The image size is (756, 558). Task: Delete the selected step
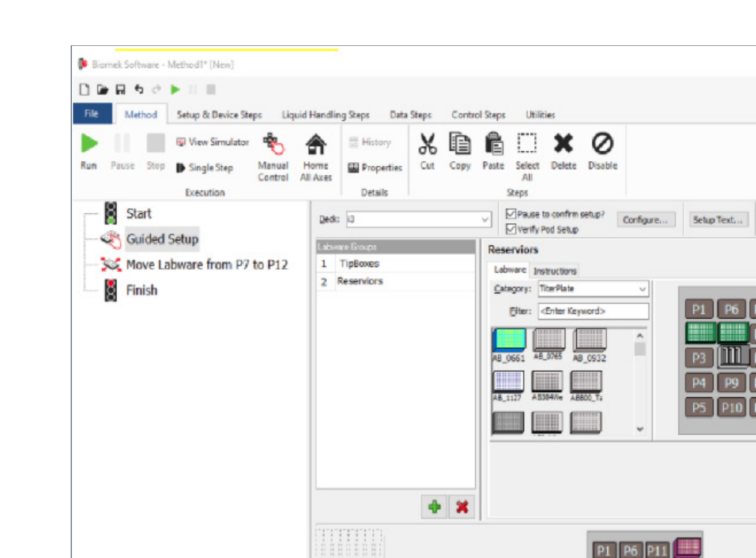click(x=563, y=152)
